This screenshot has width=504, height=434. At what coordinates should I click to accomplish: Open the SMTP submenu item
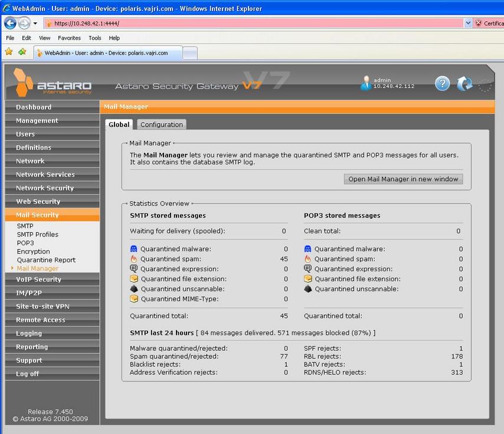pos(25,226)
